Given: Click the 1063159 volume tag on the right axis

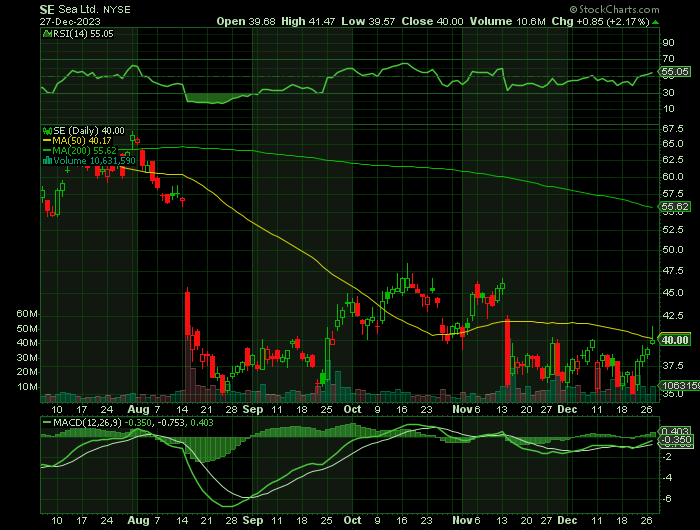Looking at the screenshot, I should click(680, 385).
